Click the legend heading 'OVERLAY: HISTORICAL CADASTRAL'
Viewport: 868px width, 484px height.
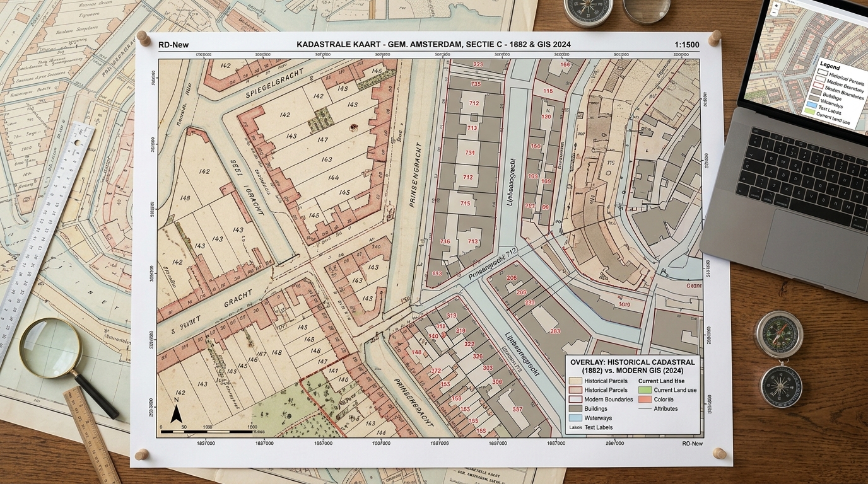633,362
